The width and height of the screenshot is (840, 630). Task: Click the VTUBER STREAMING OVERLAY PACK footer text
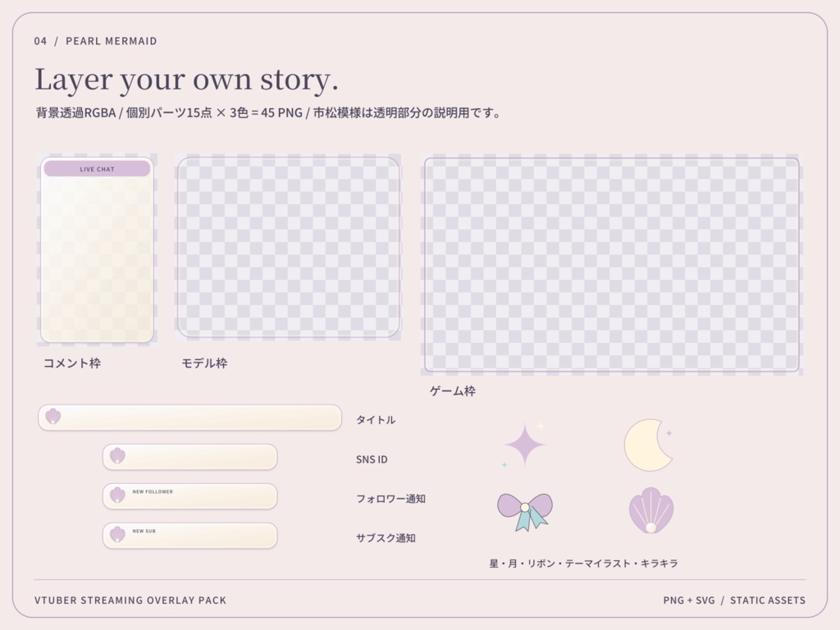click(x=130, y=600)
